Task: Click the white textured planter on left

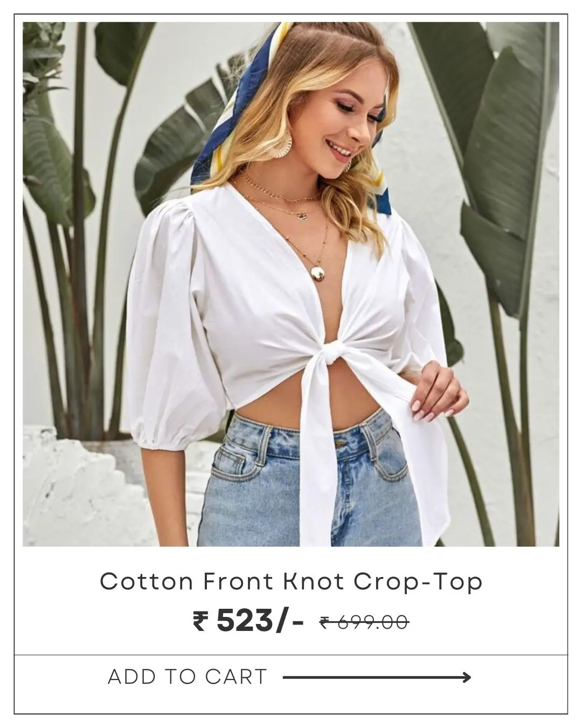Action: [x=81, y=485]
